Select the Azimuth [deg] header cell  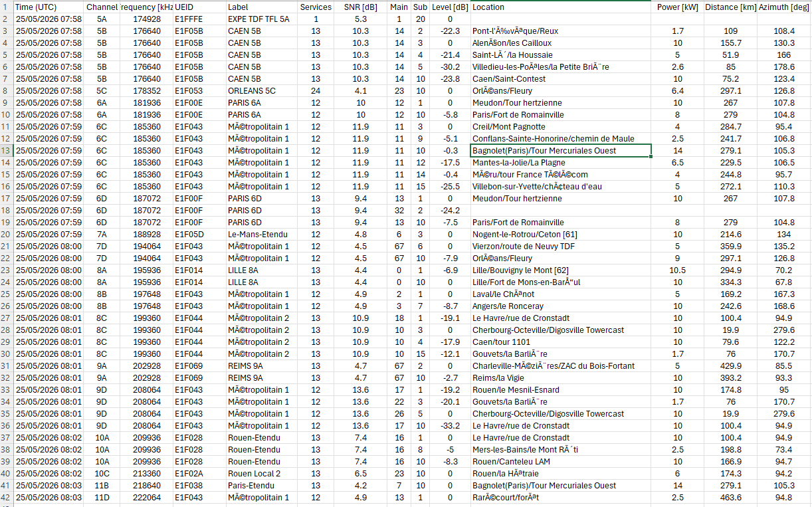coord(784,7)
